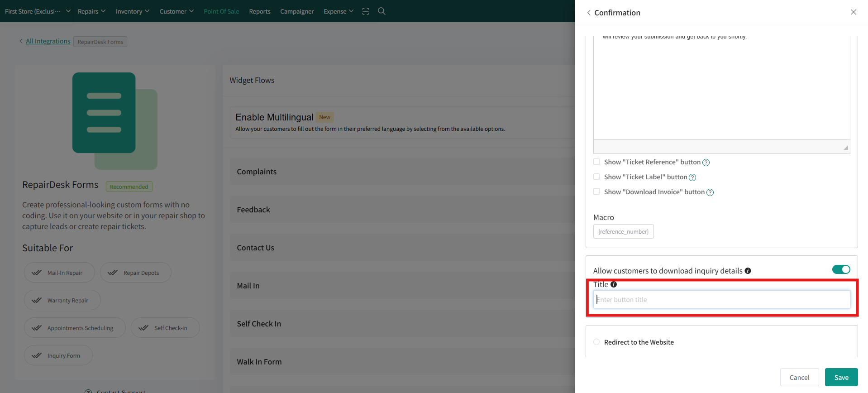Click into the Title button title field
This screenshot has height=393, width=868.
(721, 299)
